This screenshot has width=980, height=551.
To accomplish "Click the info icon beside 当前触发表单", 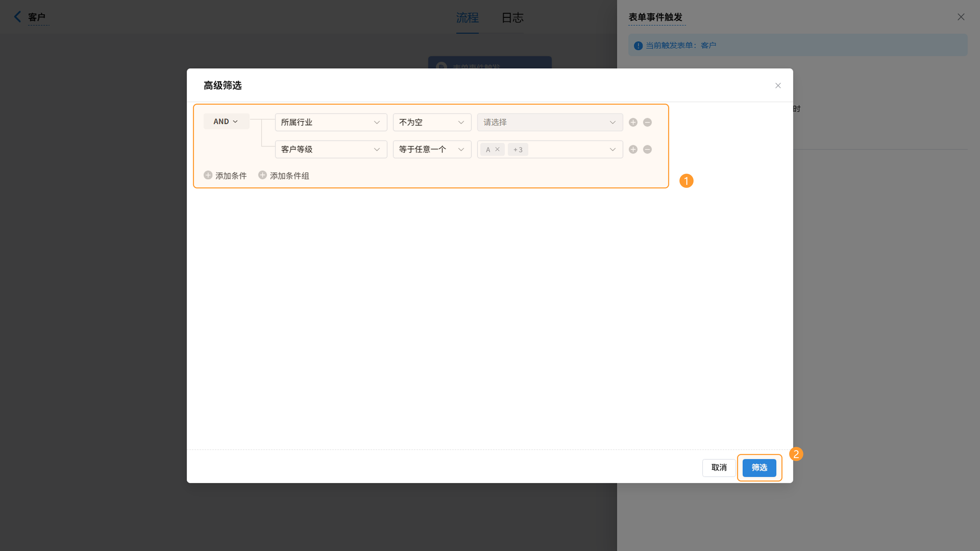I will point(638,46).
